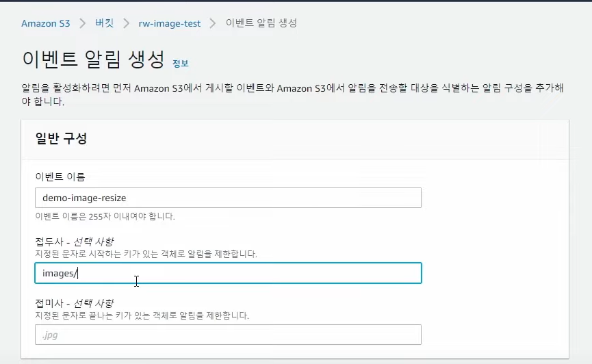
Task: Click the 접미사 - 선택 사항 label
Action: 75,303
